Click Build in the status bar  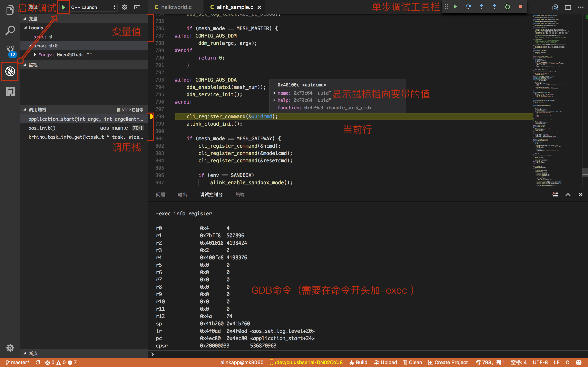[359, 362]
